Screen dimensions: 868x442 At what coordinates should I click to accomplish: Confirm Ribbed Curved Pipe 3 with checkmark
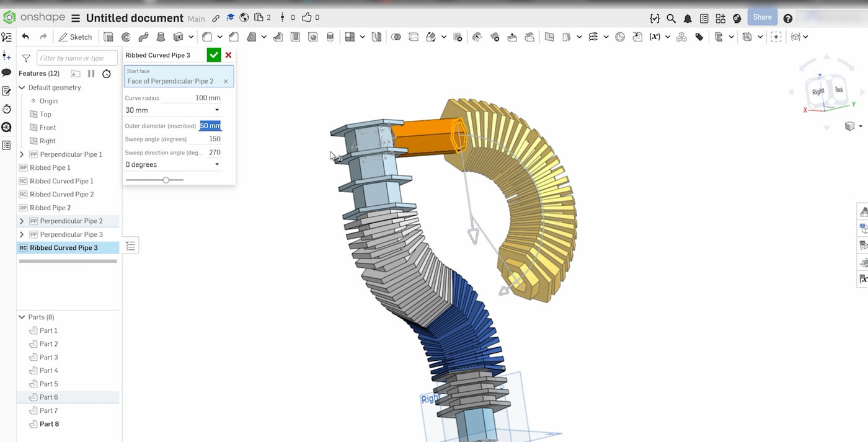pyautogui.click(x=214, y=55)
